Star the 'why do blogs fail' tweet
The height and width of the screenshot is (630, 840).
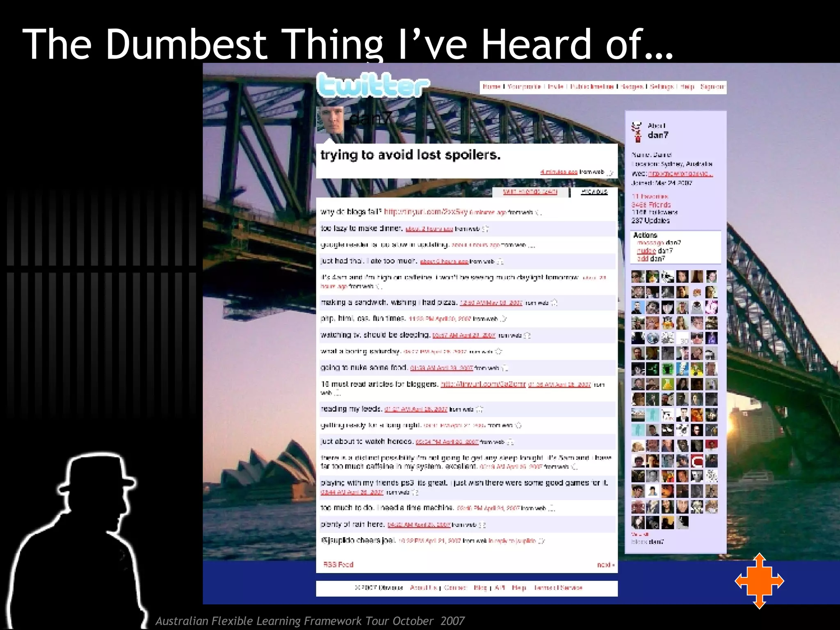[539, 212]
